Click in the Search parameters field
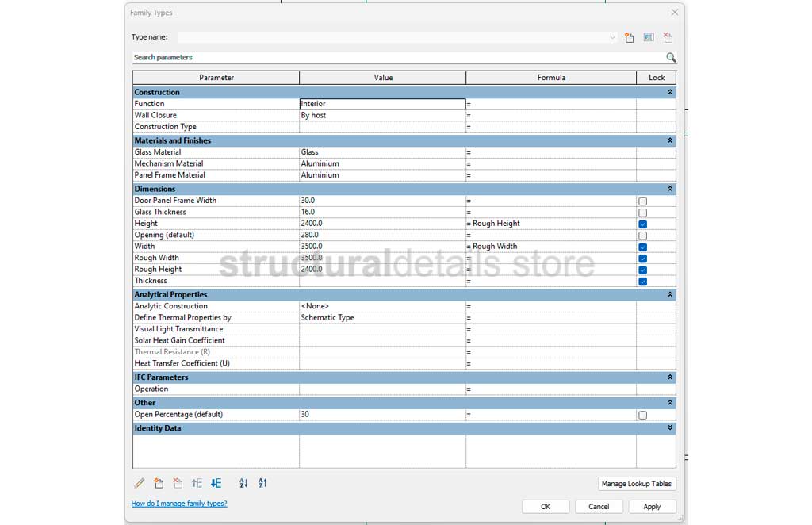Viewport: 812px width, 525px height. pos(396,58)
